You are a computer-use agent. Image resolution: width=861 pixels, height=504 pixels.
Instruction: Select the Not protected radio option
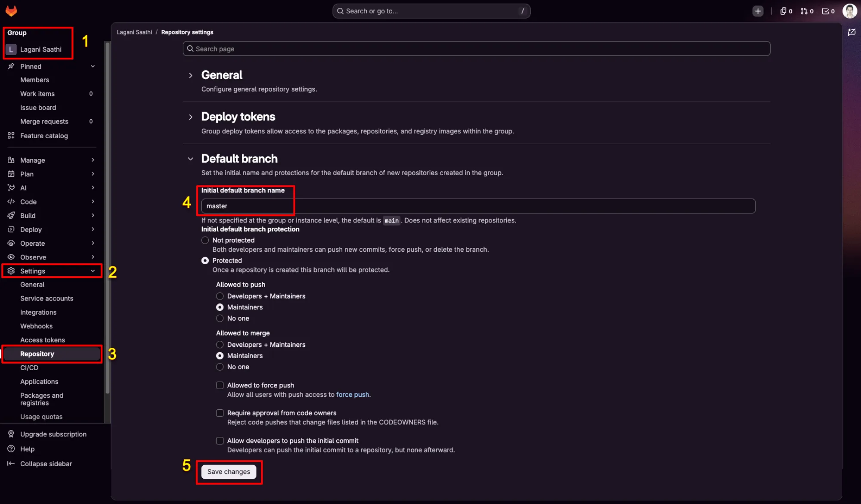point(205,240)
